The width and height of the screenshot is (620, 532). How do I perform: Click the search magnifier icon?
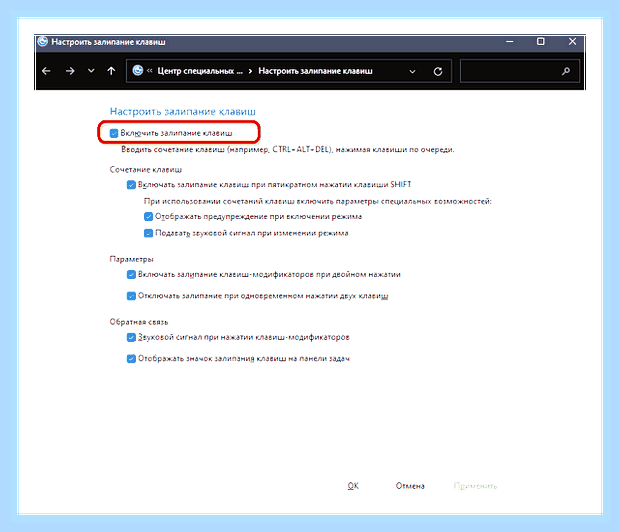point(566,71)
